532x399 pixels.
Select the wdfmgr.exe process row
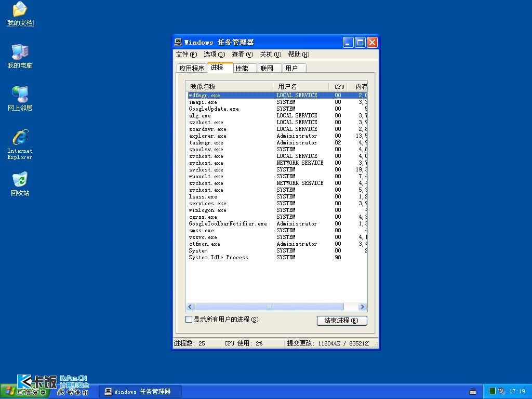[x=277, y=96]
